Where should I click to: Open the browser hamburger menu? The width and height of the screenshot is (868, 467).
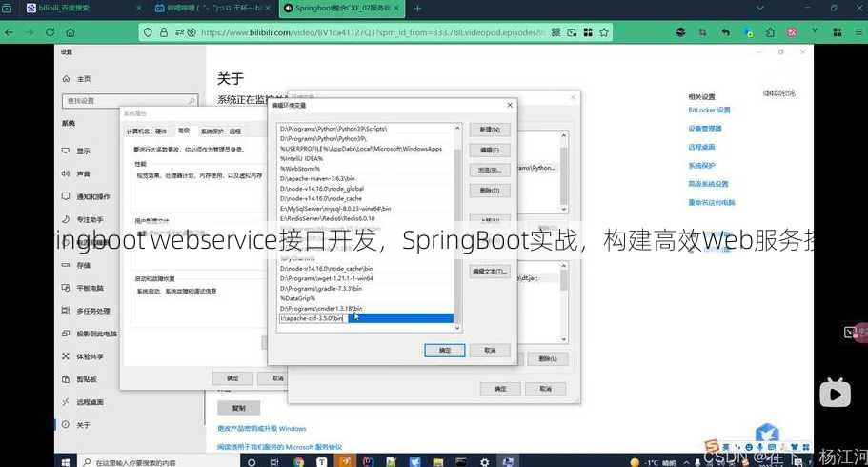point(858,32)
